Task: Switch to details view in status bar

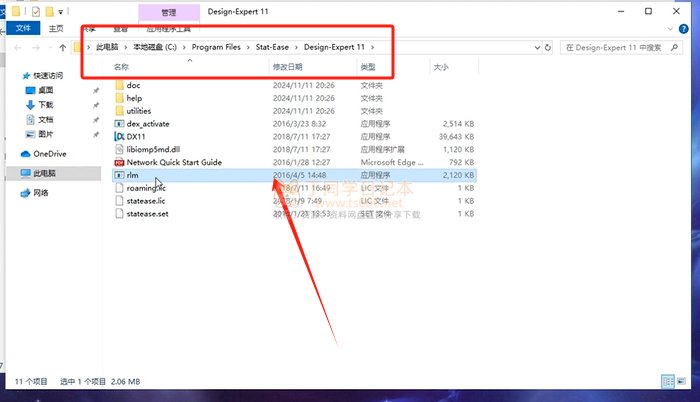Action: (666, 381)
